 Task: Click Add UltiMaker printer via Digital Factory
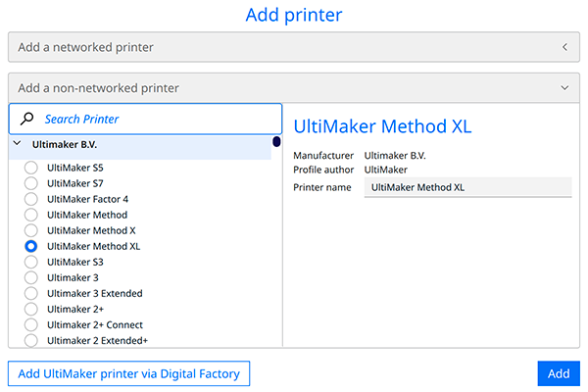(x=129, y=373)
